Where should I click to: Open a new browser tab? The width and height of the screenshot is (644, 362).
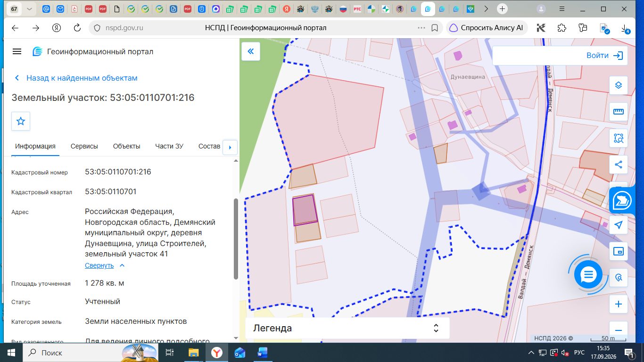click(503, 9)
